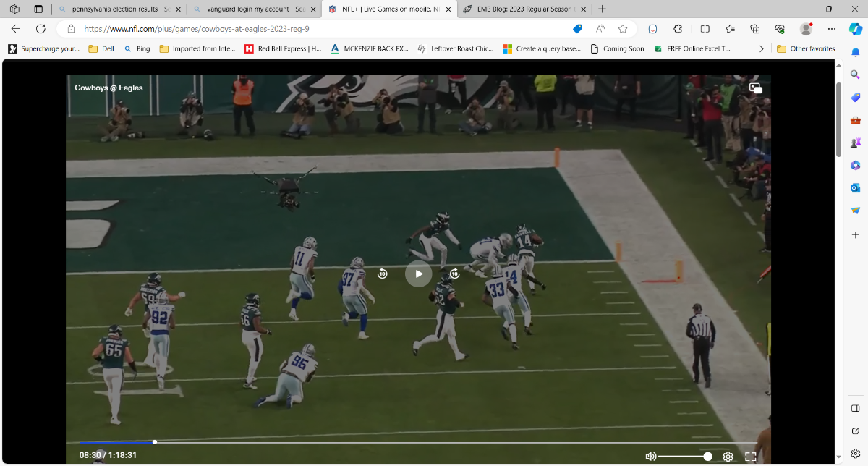Play the Cowboys @ Eagles video
This screenshot has width=868, height=466.
418,274
